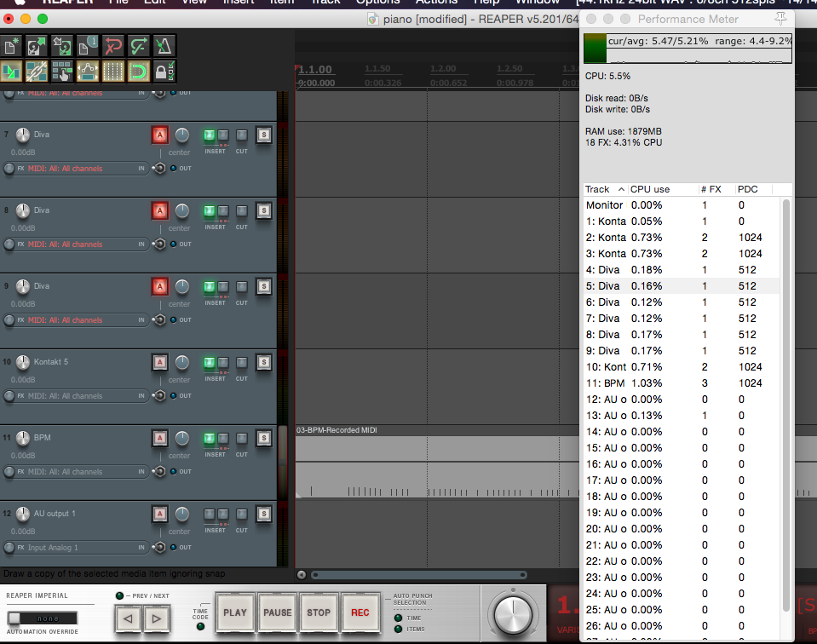
Task: Toggle auto punch ITEMS LED
Action: pos(399,629)
